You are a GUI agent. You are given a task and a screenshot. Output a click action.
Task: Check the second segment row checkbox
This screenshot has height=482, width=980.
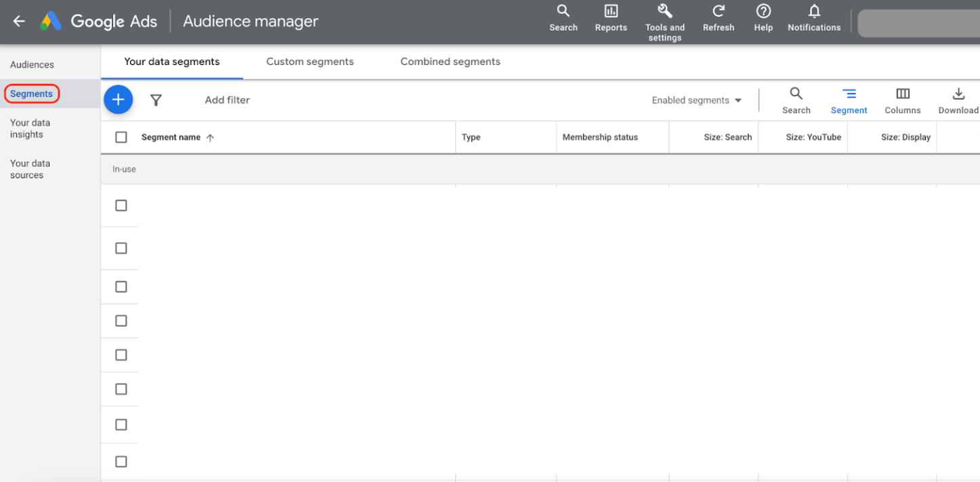pyautogui.click(x=121, y=248)
